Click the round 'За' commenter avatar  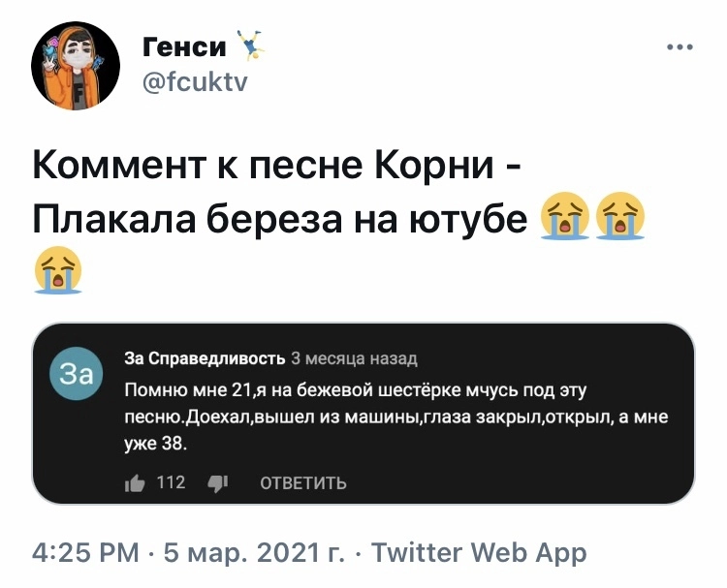coord(76,374)
